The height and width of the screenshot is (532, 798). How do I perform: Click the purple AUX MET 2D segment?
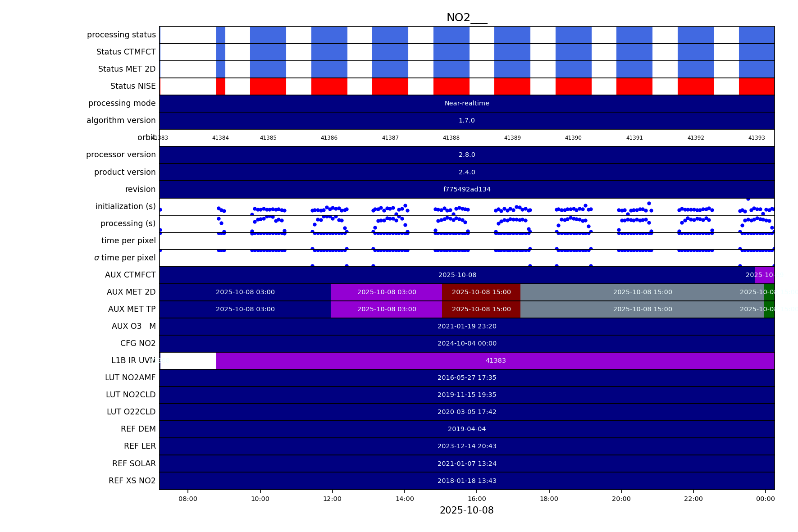(386, 292)
